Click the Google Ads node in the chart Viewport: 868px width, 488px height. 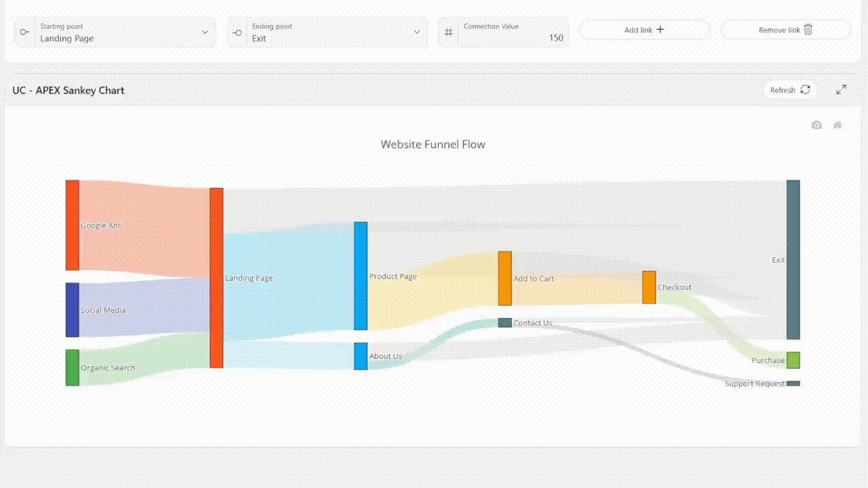pyautogui.click(x=72, y=225)
